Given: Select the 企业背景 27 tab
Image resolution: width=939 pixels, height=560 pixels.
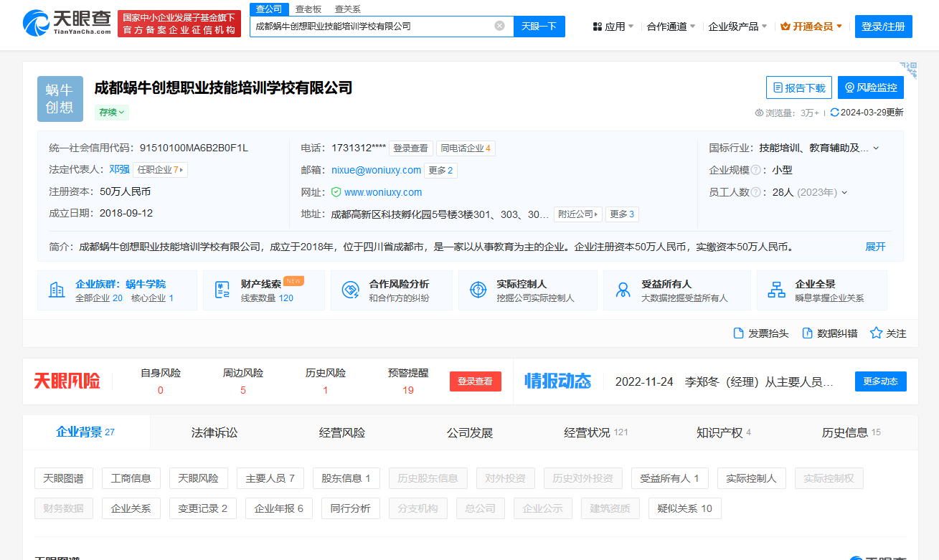Looking at the screenshot, I should click(x=85, y=432).
